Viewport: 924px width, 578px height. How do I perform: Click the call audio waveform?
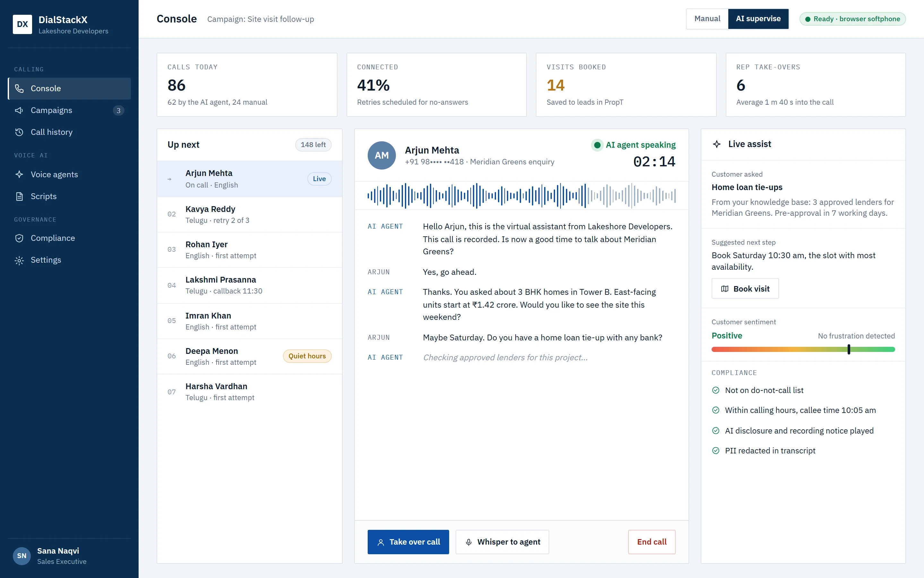click(x=522, y=196)
